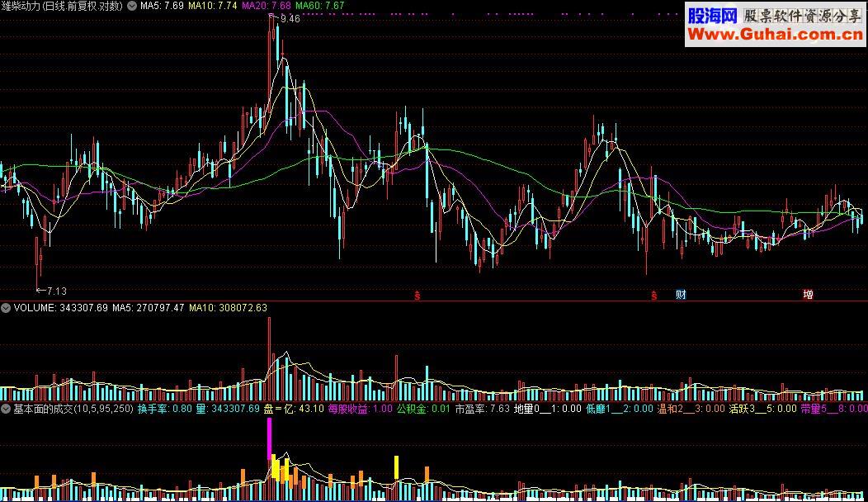Image resolution: width=868 pixels, height=502 pixels.
Task: Select the MA5: 7.69 moving average label
Action: (162, 6)
